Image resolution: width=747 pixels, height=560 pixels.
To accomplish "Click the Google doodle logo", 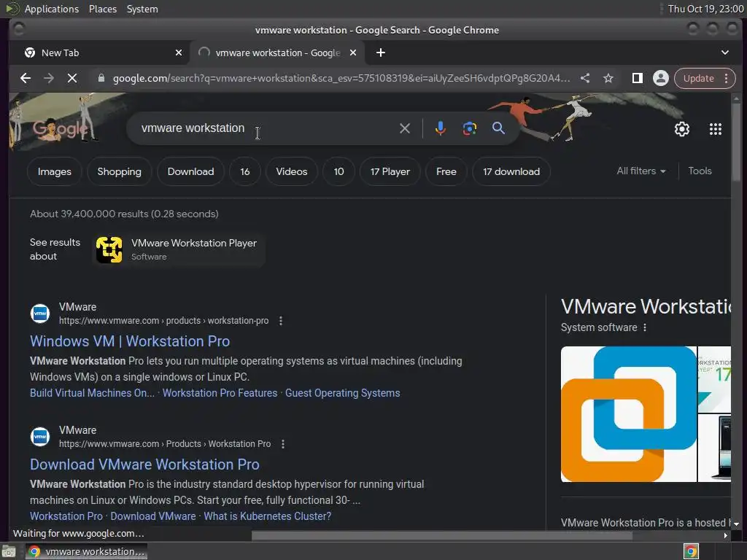I will click(60, 129).
